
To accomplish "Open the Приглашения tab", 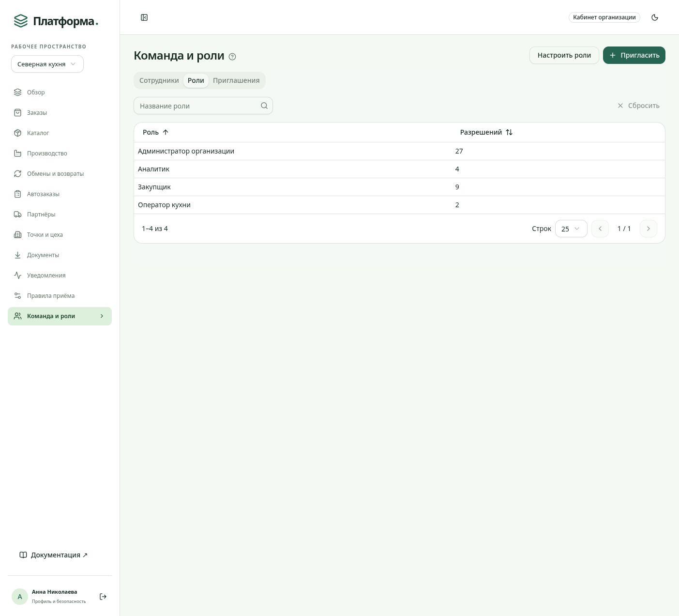I will coord(236,80).
